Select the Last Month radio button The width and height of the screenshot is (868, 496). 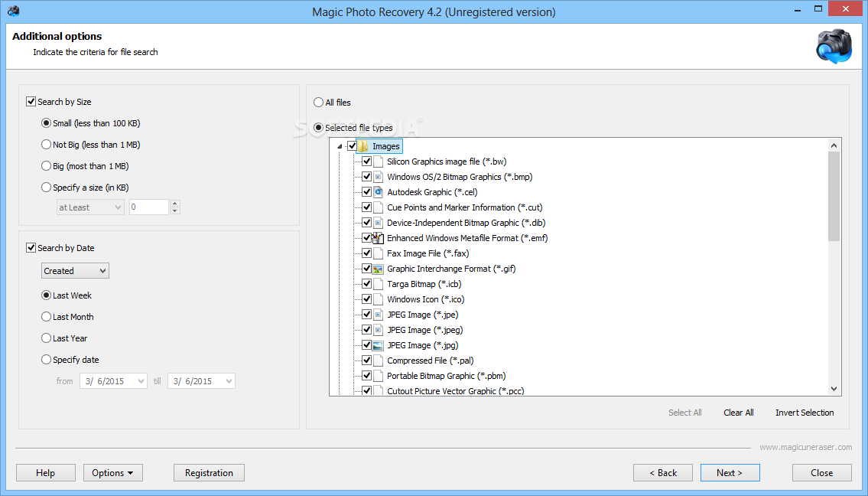[x=47, y=317]
